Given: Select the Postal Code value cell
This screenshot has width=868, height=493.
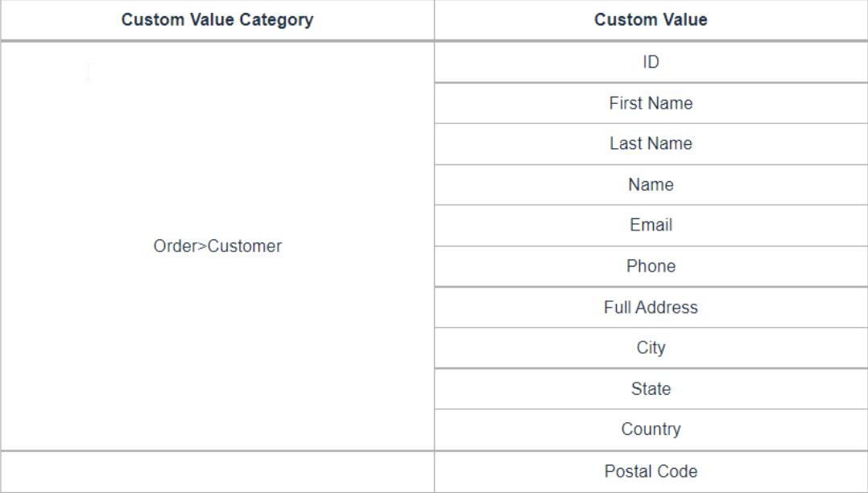Looking at the screenshot, I should (651, 471).
